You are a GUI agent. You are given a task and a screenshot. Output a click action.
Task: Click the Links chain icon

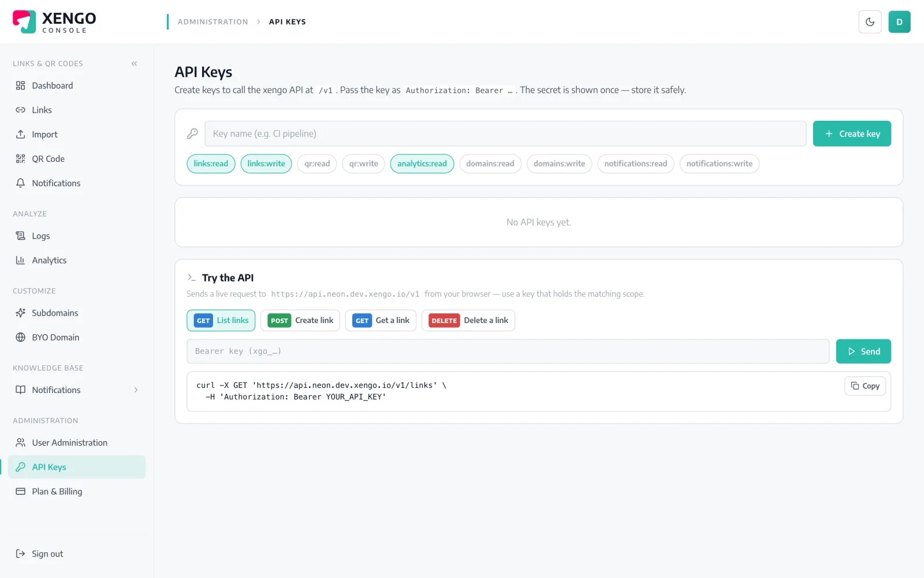(x=20, y=110)
